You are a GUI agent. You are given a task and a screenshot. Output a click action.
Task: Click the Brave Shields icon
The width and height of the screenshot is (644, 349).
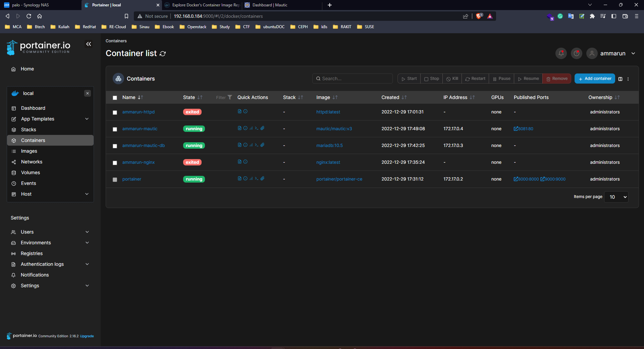[x=479, y=16]
